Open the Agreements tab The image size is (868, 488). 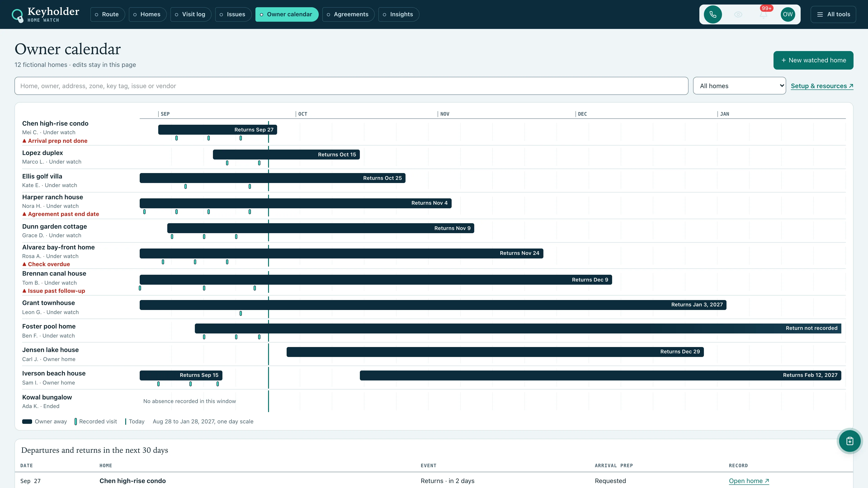pyautogui.click(x=348, y=14)
